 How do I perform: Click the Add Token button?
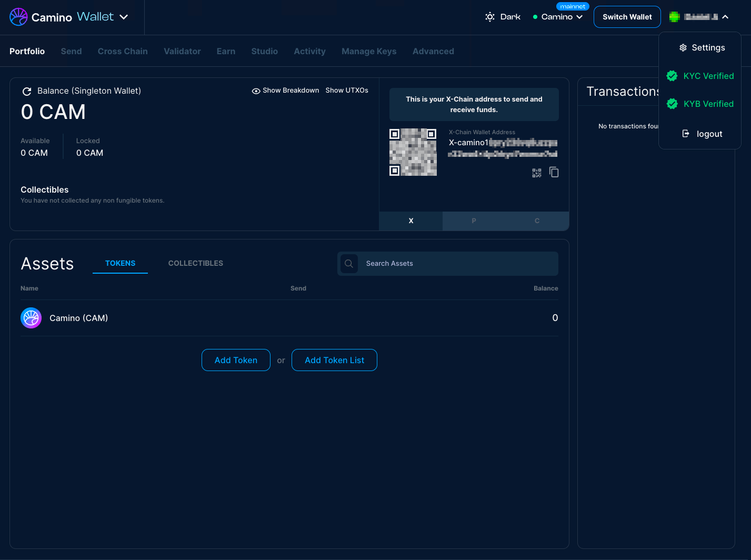point(236,360)
